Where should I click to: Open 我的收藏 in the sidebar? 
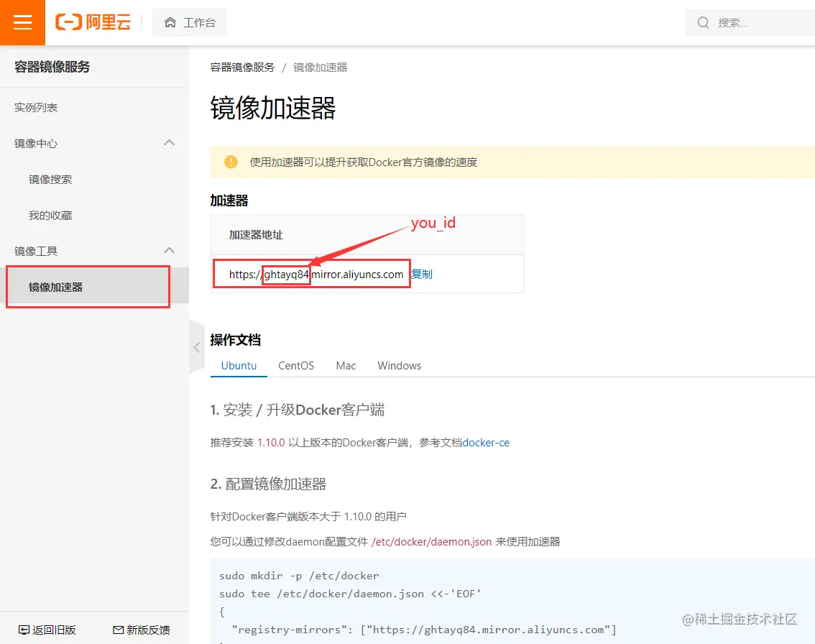click(x=50, y=215)
